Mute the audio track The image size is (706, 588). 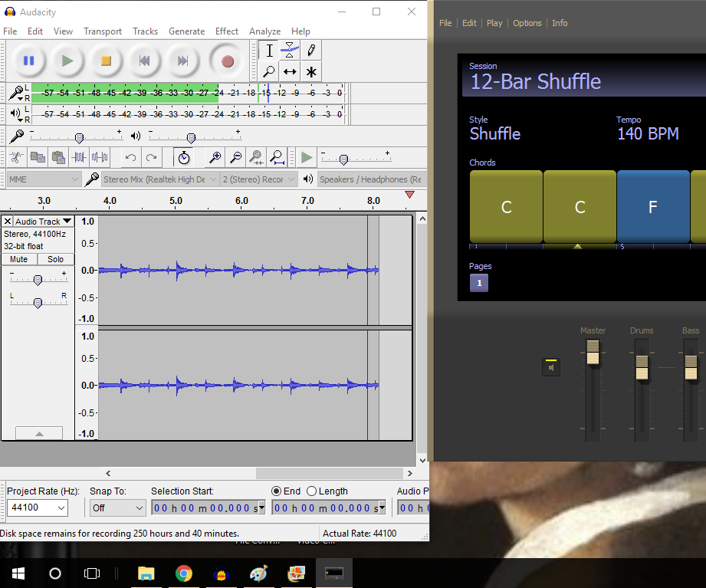pos(18,259)
